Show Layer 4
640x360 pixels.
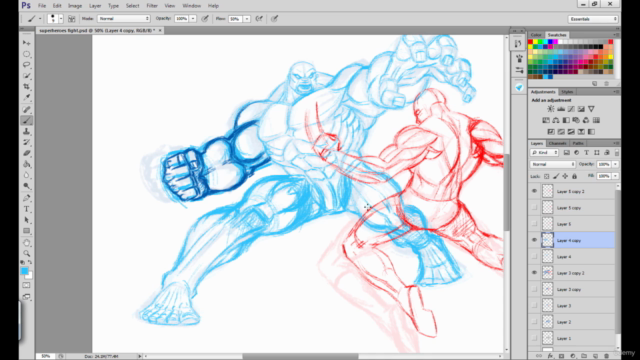pyautogui.click(x=534, y=256)
